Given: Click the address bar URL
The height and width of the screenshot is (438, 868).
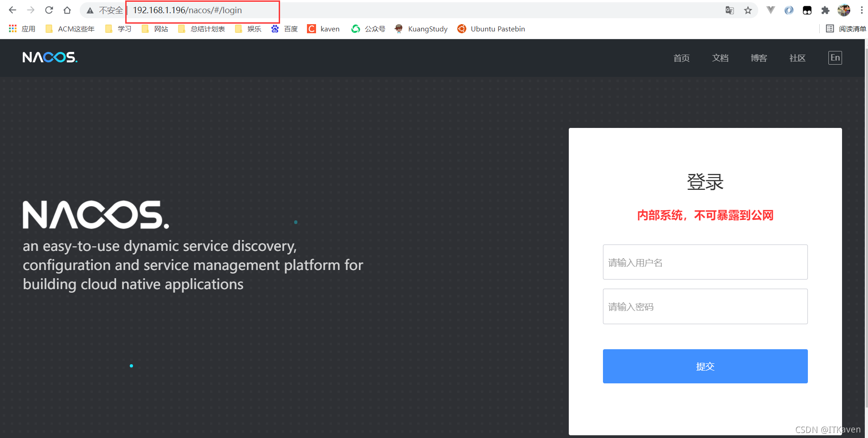Looking at the screenshot, I should click(x=187, y=10).
